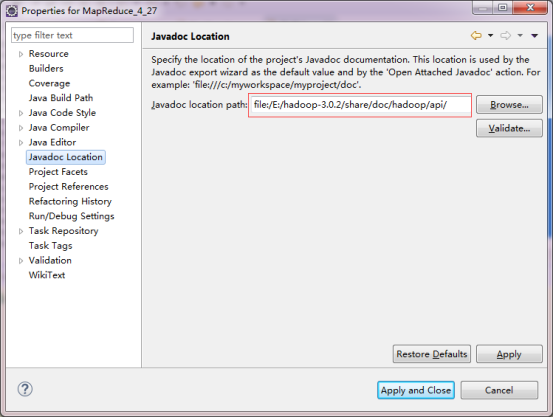Click the Eclipse icon in title bar
The width and height of the screenshot is (554, 418).
coord(12,11)
